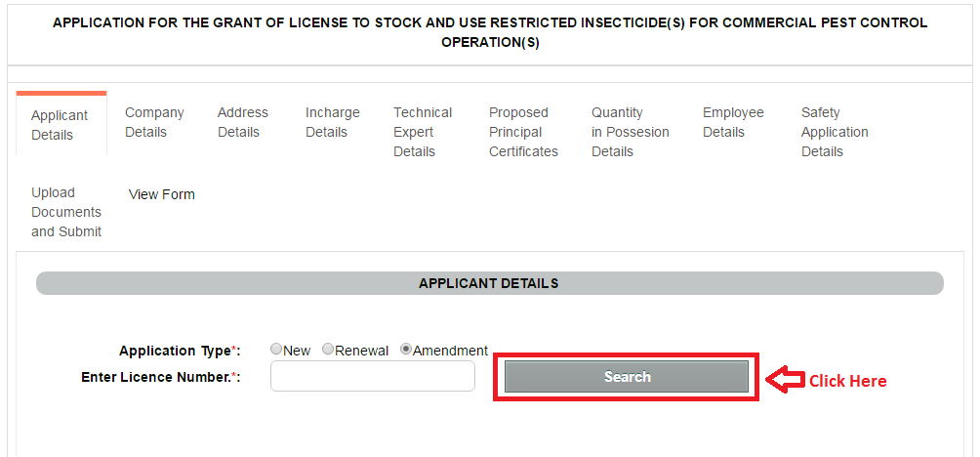The width and height of the screenshot is (980, 457).
Task: Click the red Click Here label
Action: point(847,381)
